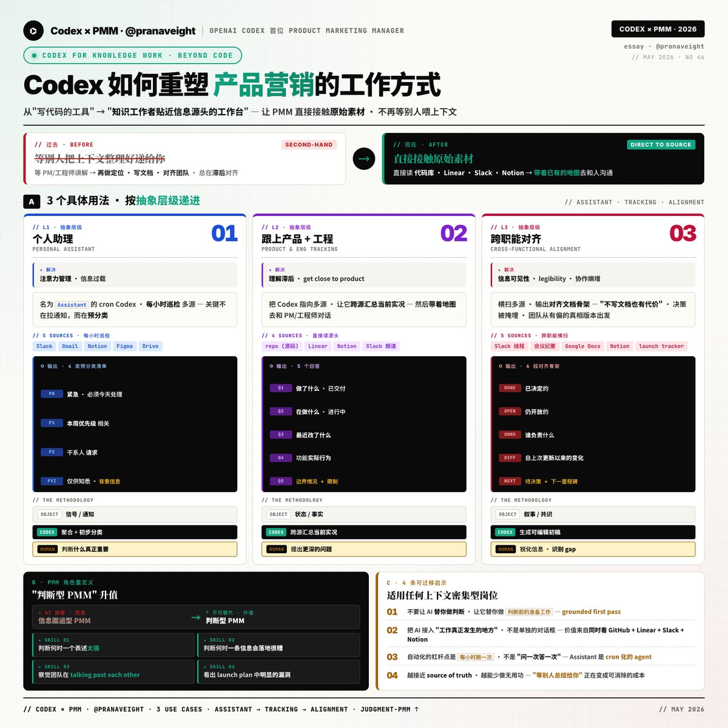
Task: Select the Slack chip in 个人助理 card
Action: pyautogui.click(x=44, y=346)
